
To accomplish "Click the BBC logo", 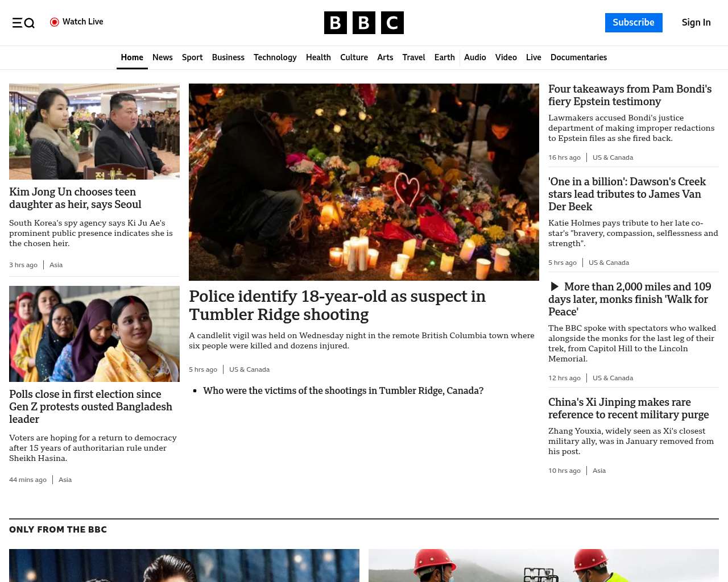I will coord(363,23).
